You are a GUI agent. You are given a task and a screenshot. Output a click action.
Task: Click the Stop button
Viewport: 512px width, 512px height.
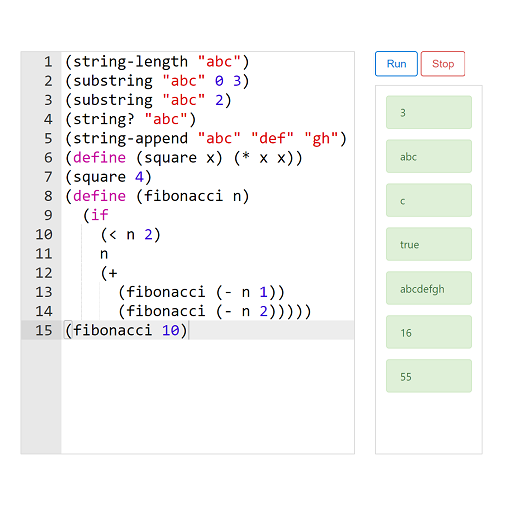pyautogui.click(x=443, y=64)
